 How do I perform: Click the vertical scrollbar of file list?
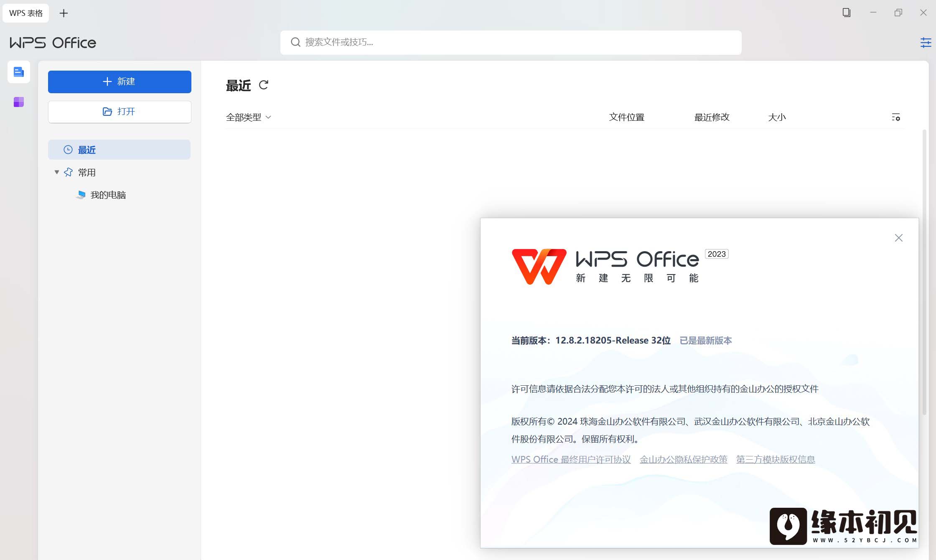[x=924, y=272]
